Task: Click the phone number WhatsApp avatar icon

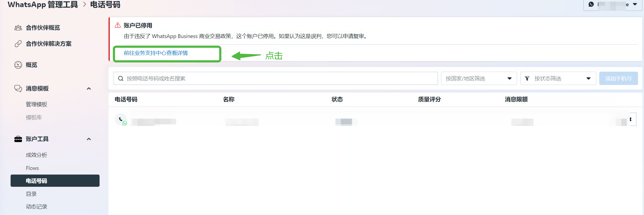Action: pyautogui.click(x=121, y=119)
